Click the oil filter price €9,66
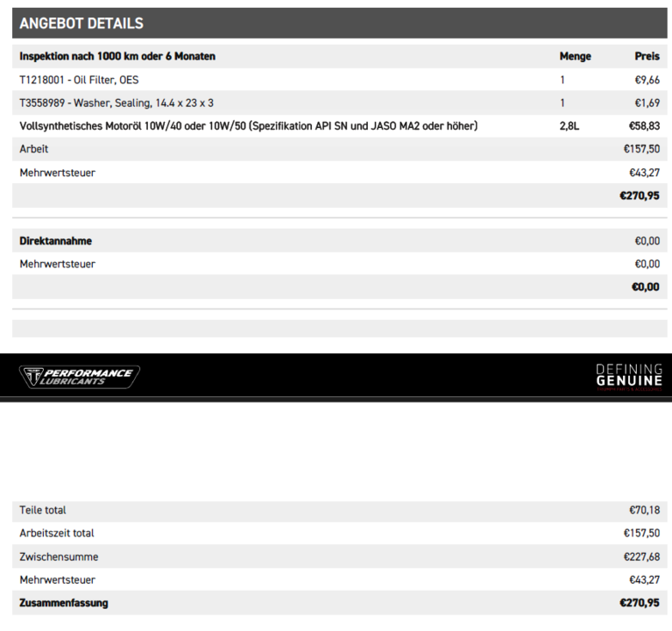Screen dimensions: 672x631 tap(647, 80)
